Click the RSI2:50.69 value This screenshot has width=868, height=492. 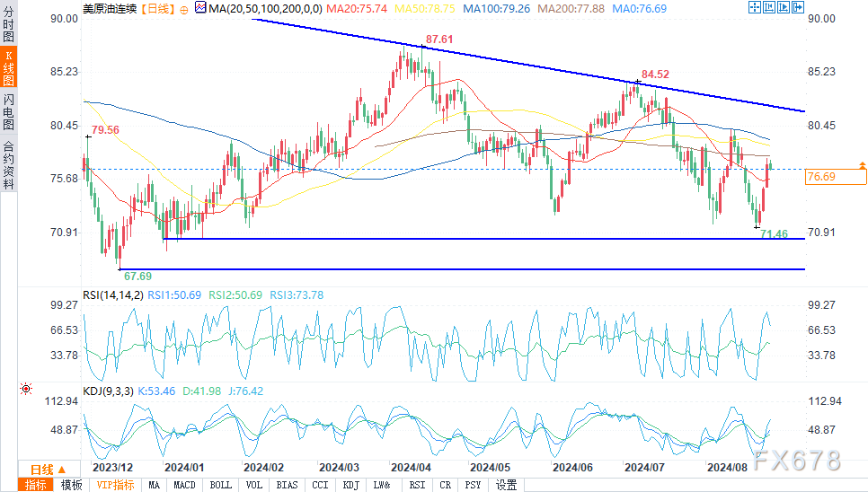click(x=235, y=295)
